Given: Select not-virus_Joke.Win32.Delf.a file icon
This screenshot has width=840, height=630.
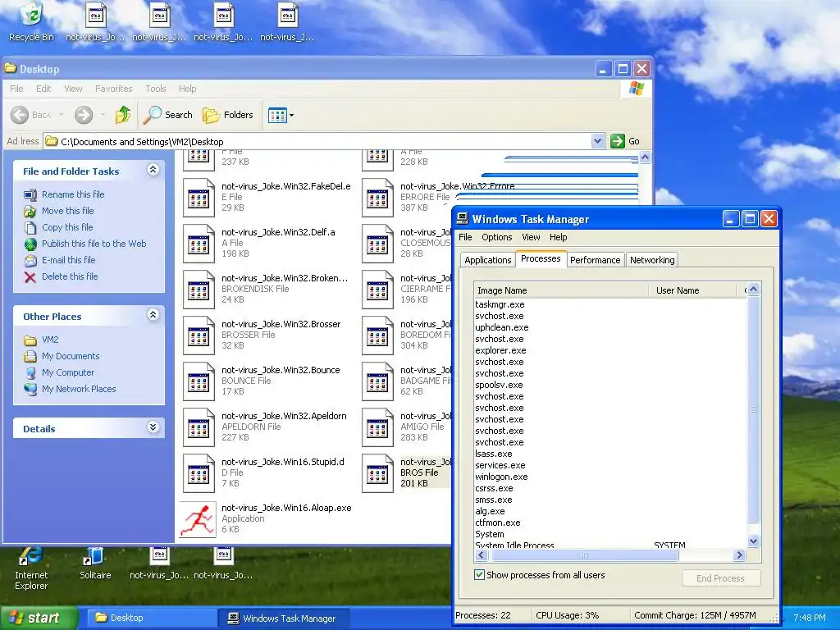Looking at the screenshot, I should [x=199, y=244].
